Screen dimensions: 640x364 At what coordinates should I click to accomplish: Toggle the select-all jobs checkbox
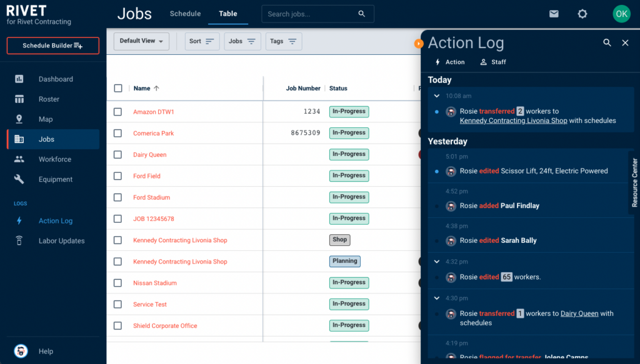coord(118,88)
